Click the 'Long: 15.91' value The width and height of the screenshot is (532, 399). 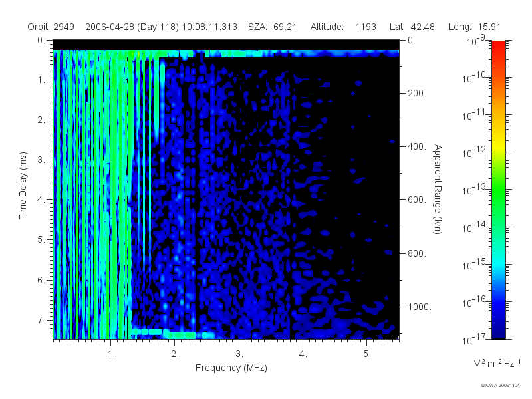(x=474, y=27)
